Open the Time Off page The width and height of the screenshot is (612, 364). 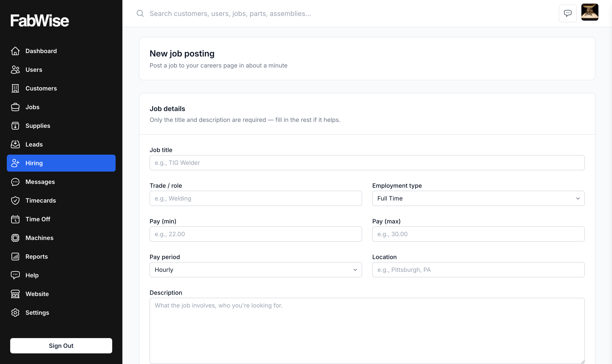click(61, 219)
